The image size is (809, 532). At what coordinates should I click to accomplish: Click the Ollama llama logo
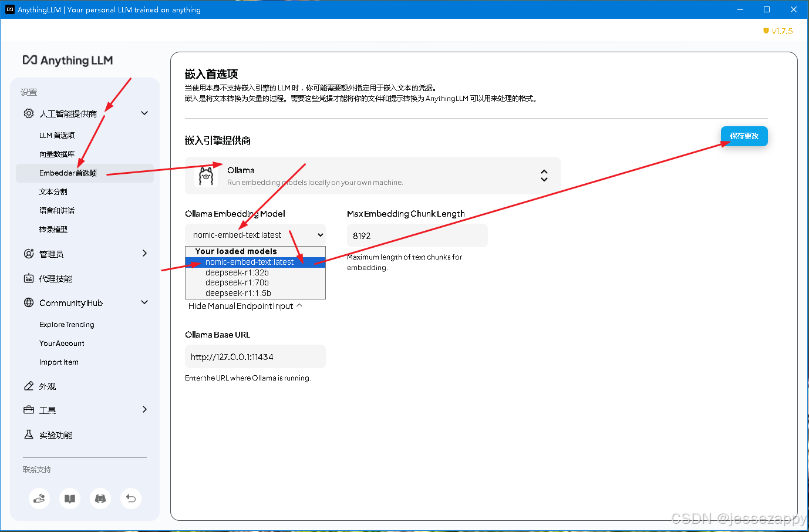[x=206, y=176]
